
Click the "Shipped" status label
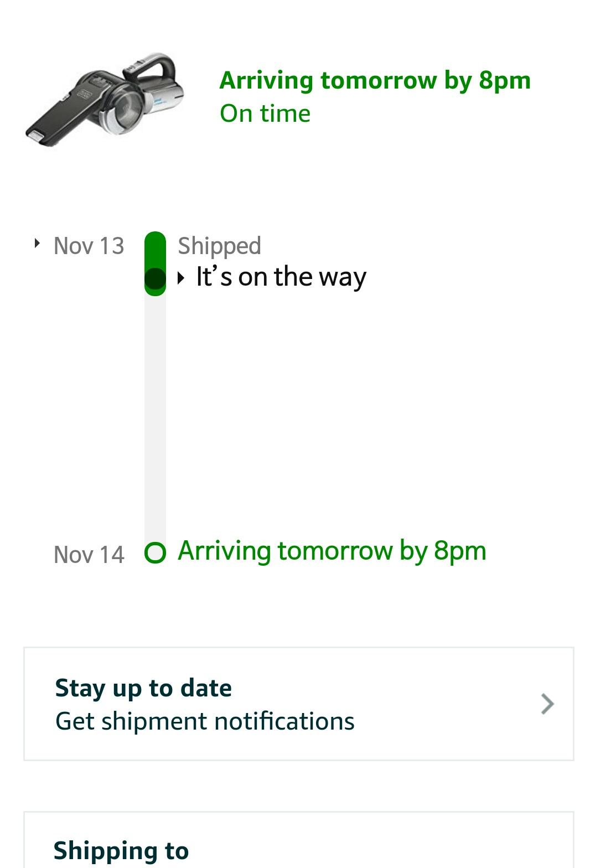click(219, 246)
